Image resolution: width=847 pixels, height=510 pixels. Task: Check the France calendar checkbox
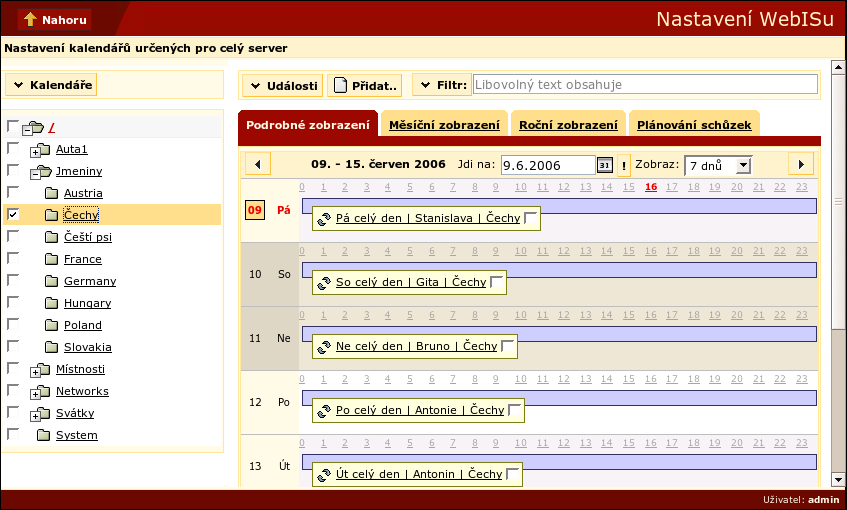point(13,258)
